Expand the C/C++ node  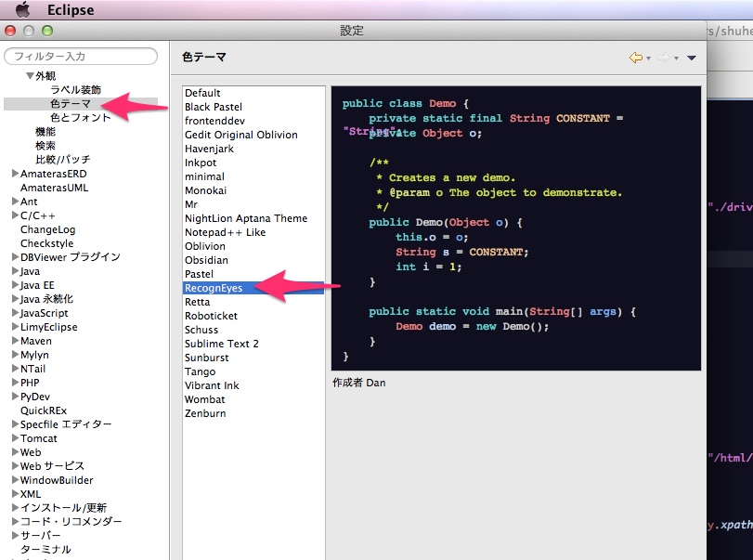(16, 215)
